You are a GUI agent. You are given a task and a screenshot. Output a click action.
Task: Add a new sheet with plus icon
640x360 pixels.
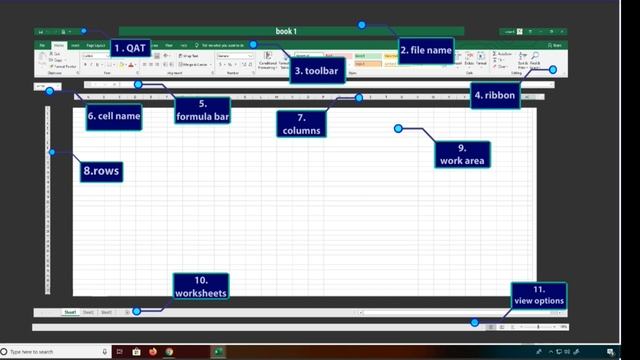pos(127,312)
